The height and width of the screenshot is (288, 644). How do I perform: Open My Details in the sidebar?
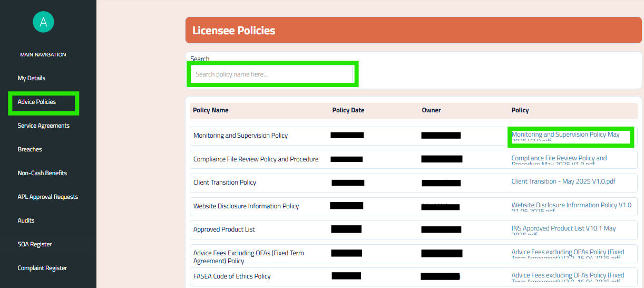click(x=32, y=78)
